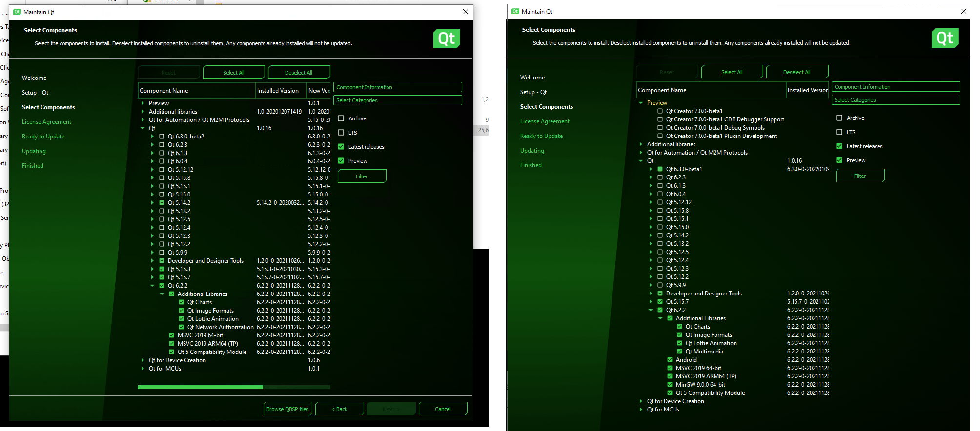Uncheck Qt Charts in left window
This screenshot has height=431, width=980.
coord(182,302)
